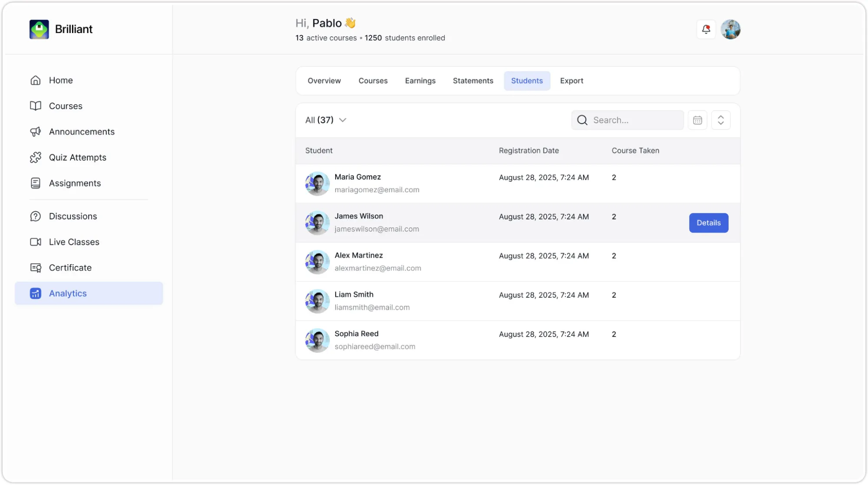Image resolution: width=868 pixels, height=485 pixels.
Task: Click mariagomez@email.com
Action: tap(377, 190)
